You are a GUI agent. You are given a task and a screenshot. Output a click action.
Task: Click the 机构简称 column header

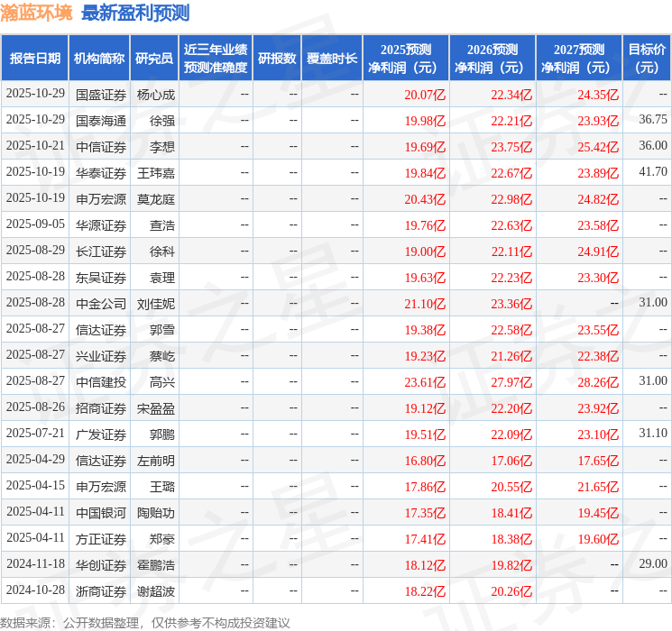(x=99, y=59)
